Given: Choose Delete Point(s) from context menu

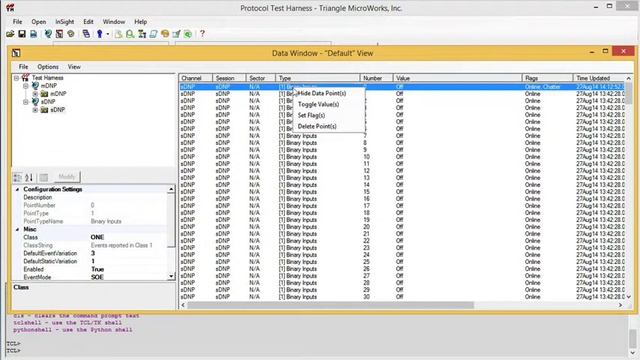Looking at the screenshot, I should click(x=329, y=127).
